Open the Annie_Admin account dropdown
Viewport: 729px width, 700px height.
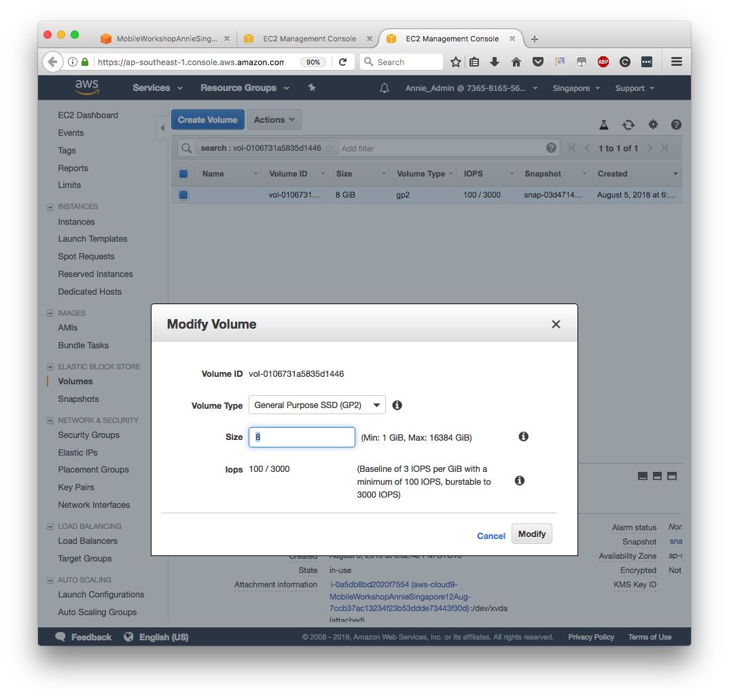click(x=471, y=88)
